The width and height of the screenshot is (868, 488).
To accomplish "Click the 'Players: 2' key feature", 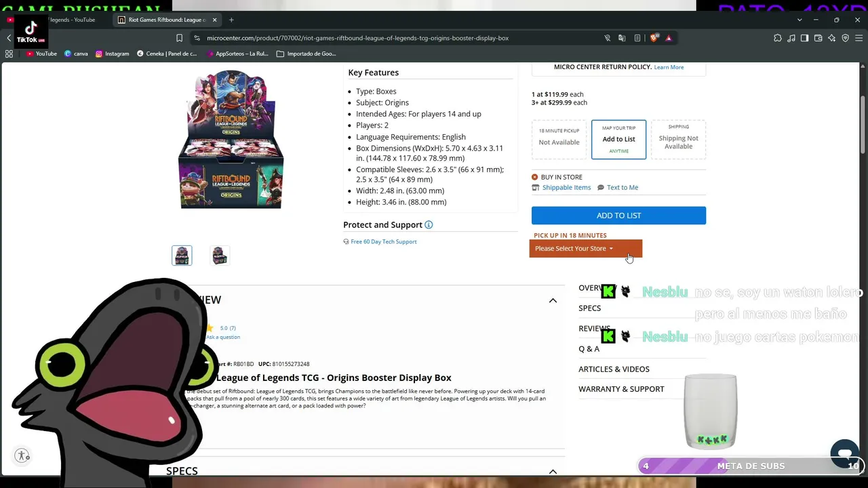I will [372, 125].
